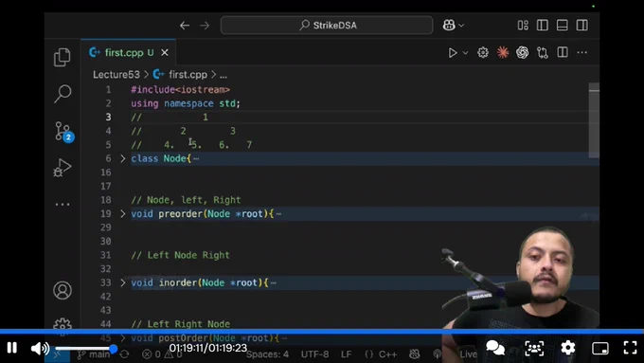
Task: Click the LF line ending status
Action: [x=347, y=354]
